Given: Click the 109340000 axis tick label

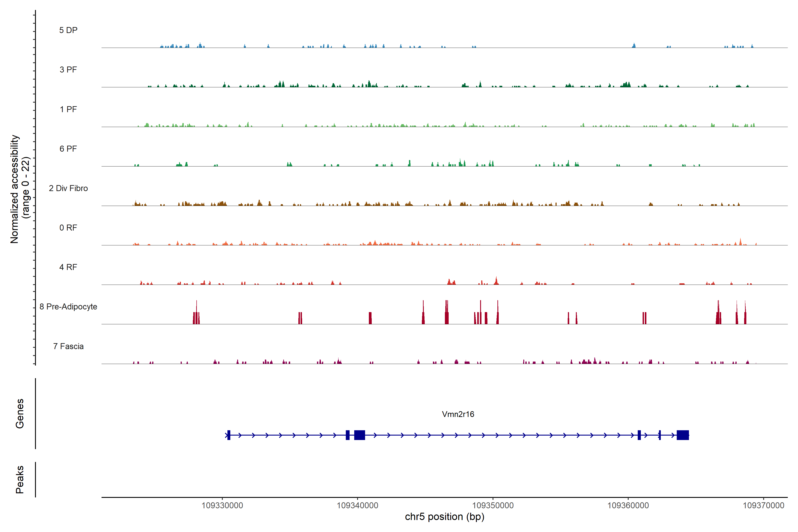Looking at the screenshot, I should click(x=357, y=505).
